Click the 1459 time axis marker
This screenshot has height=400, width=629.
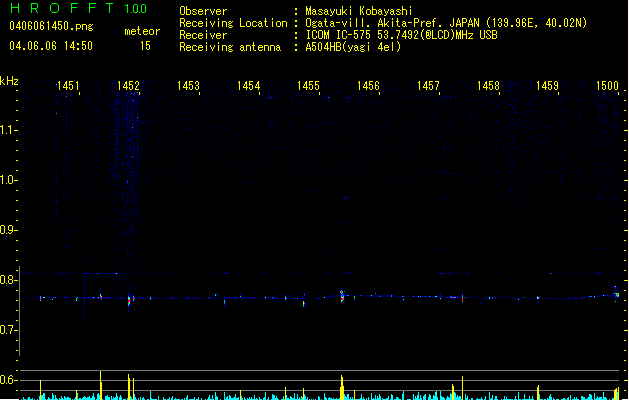pos(548,86)
